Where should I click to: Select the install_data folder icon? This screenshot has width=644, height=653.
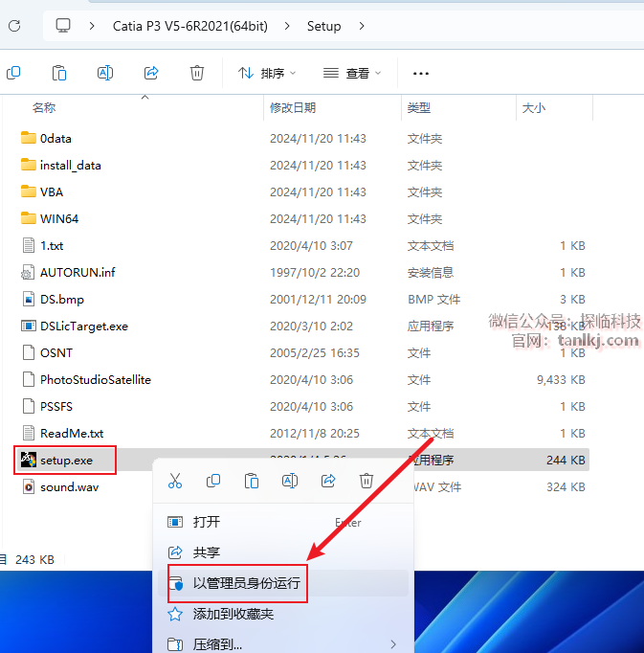click(29, 165)
